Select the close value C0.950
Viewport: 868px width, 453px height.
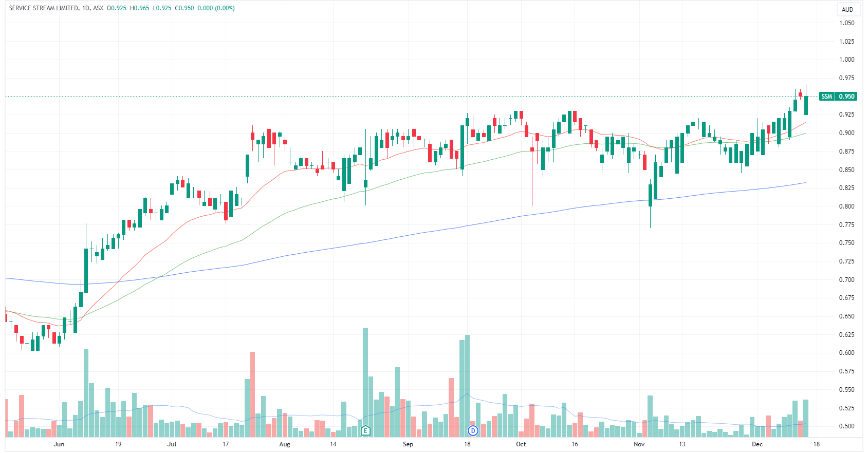[184, 8]
